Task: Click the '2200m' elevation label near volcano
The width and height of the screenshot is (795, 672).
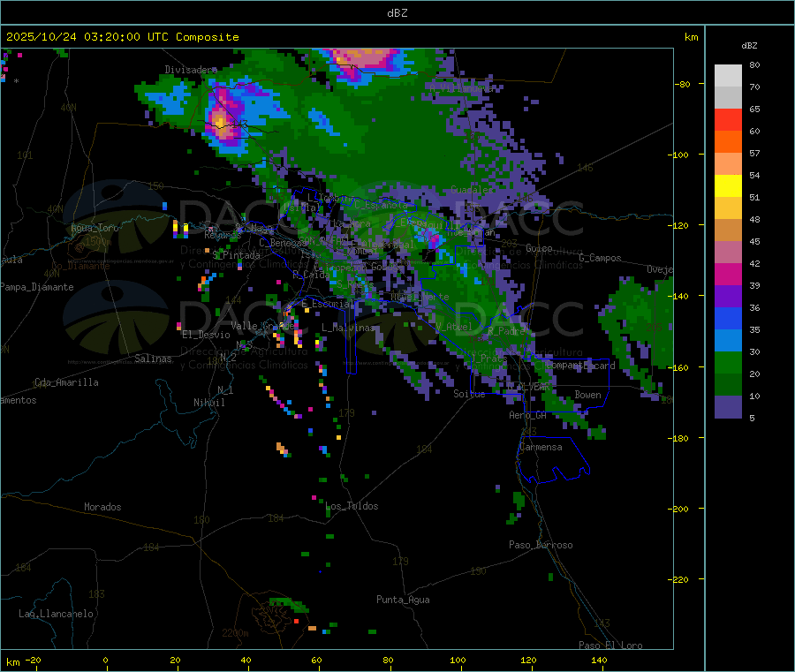Action: point(235,633)
